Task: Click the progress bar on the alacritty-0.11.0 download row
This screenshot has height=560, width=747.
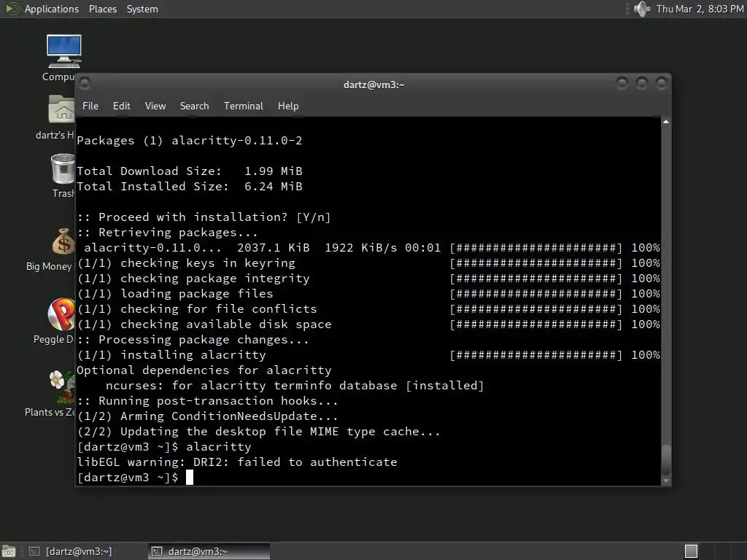Action: coord(536,248)
